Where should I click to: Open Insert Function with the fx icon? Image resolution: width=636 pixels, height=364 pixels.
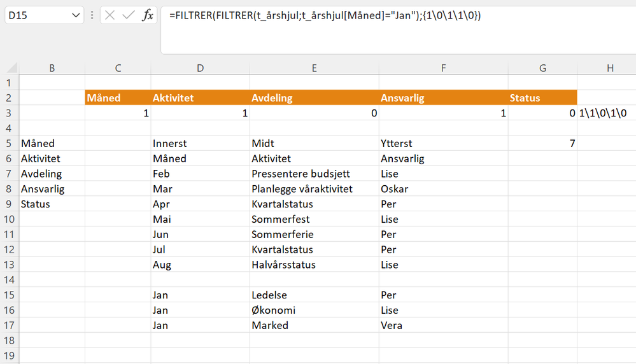147,15
